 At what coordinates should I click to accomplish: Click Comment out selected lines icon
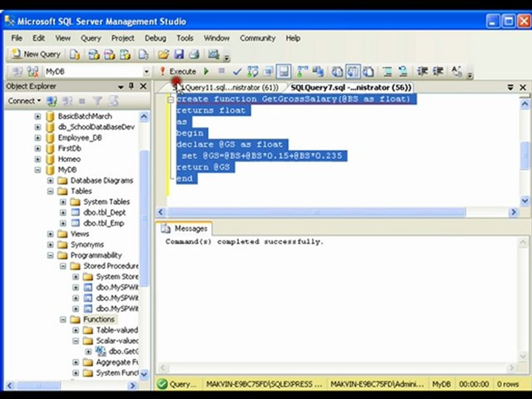[x=388, y=71]
